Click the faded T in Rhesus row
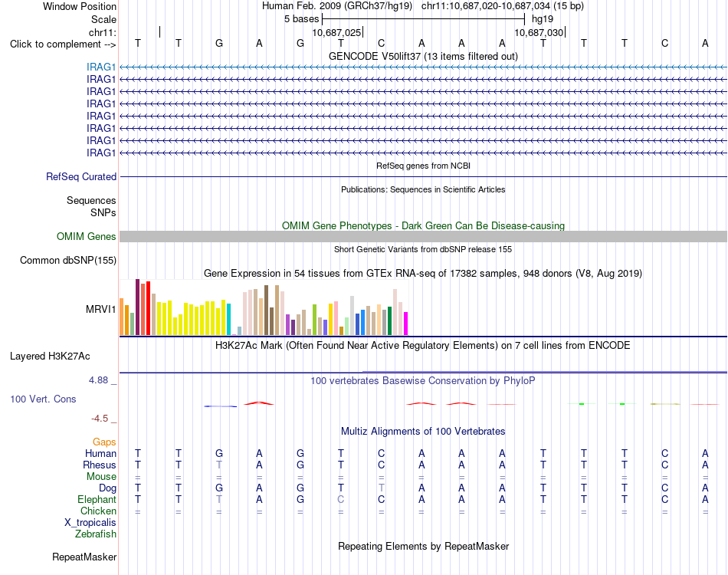Screen dimensions: 728x575 [x=218, y=465]
